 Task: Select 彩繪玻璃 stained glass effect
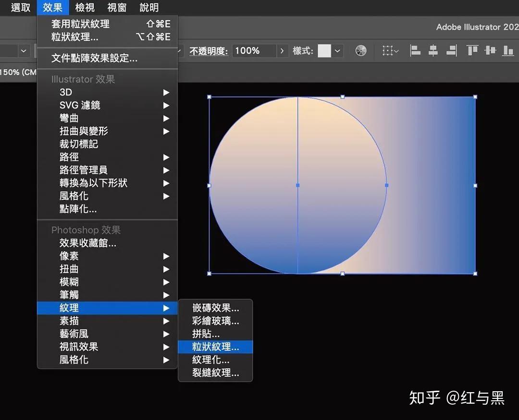pos(215,321)
